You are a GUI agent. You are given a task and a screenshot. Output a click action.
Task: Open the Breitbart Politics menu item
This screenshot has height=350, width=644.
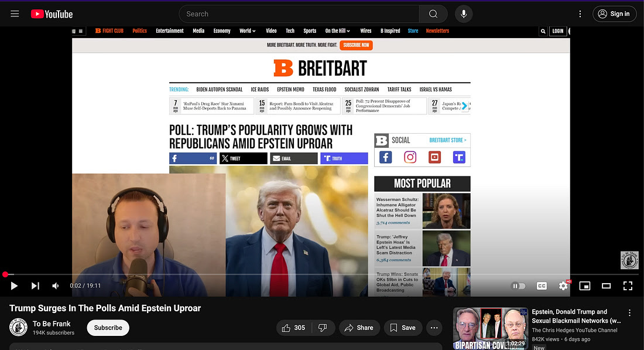coord(140,31)
